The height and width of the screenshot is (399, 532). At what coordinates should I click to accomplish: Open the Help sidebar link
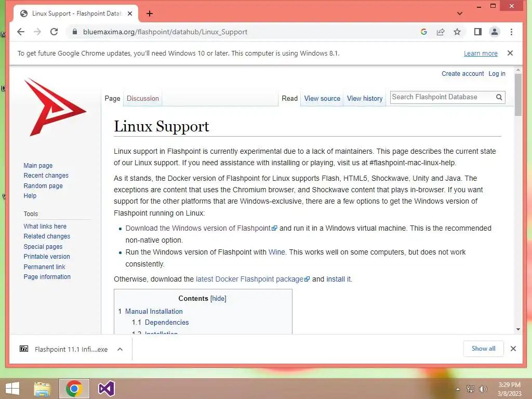[30, 196]
